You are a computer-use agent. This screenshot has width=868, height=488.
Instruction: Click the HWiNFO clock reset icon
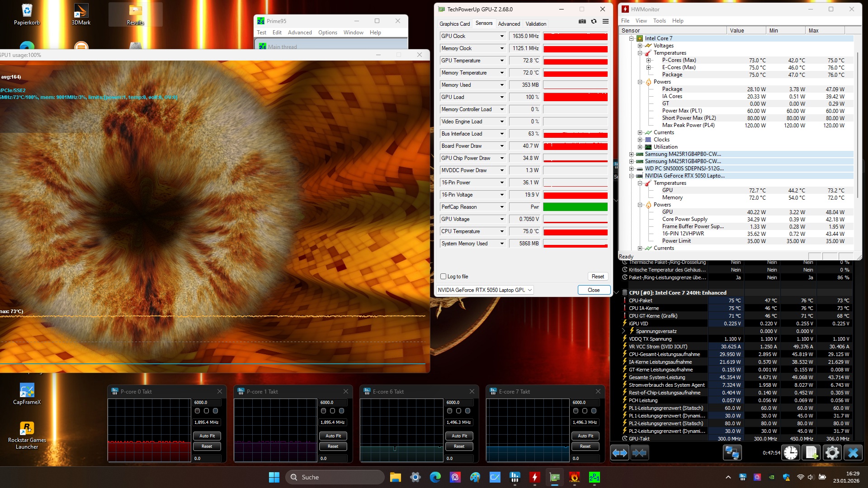click(x=790, y=452)
